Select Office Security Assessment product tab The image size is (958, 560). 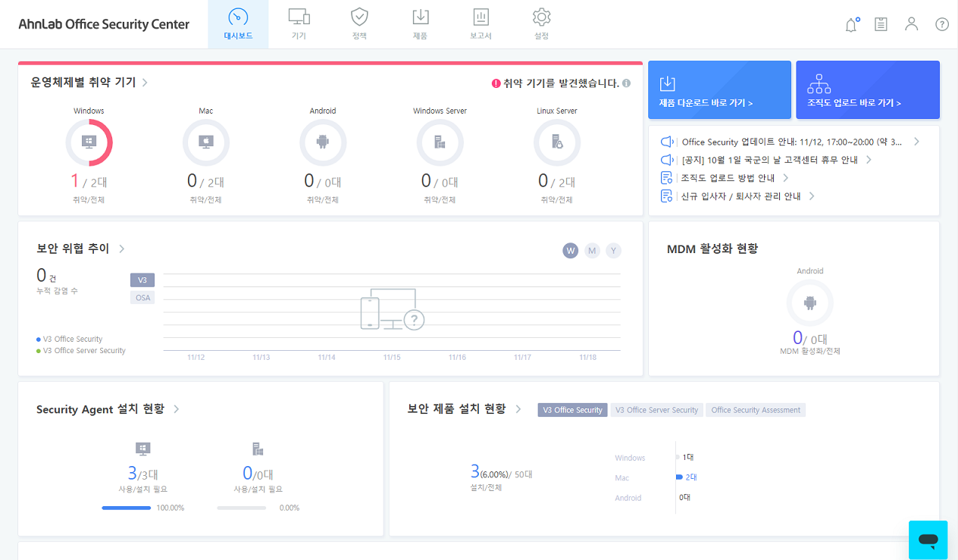(756, 410)
